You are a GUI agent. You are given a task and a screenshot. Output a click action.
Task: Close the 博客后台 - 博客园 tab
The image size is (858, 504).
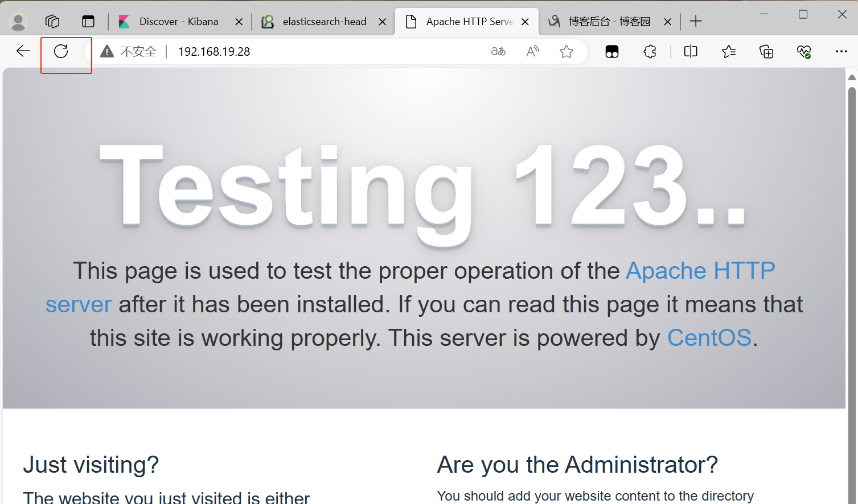[x=668, y=22]
